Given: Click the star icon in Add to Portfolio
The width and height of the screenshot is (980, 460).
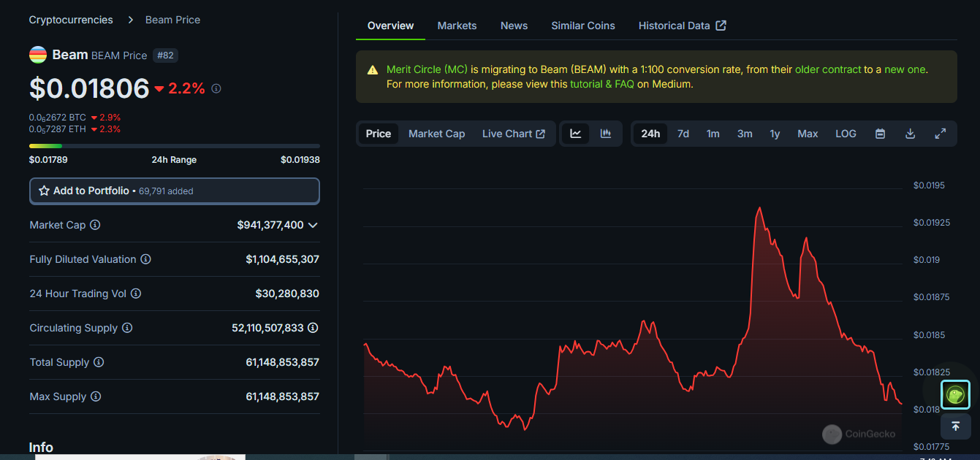Looking at the screenshot, I should (44, 191).
